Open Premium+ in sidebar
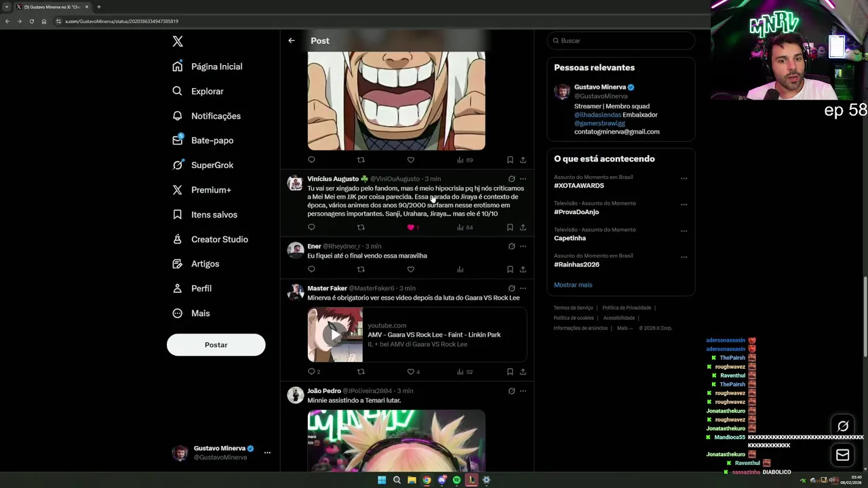The width and height of the screenshot is (868, 488). click(201, 190)
